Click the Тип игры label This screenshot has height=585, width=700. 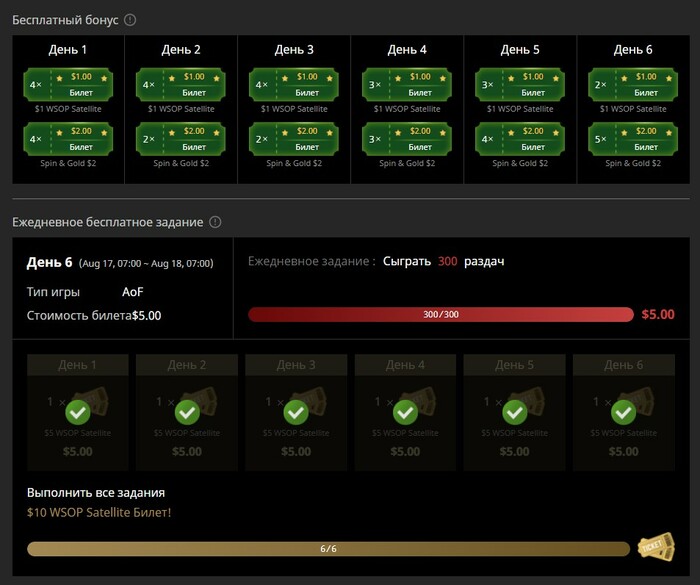pos(53,292)
